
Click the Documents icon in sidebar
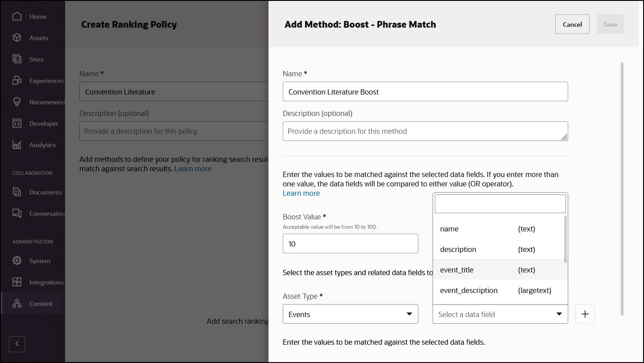pyautogui.click(x=17, y=192)
